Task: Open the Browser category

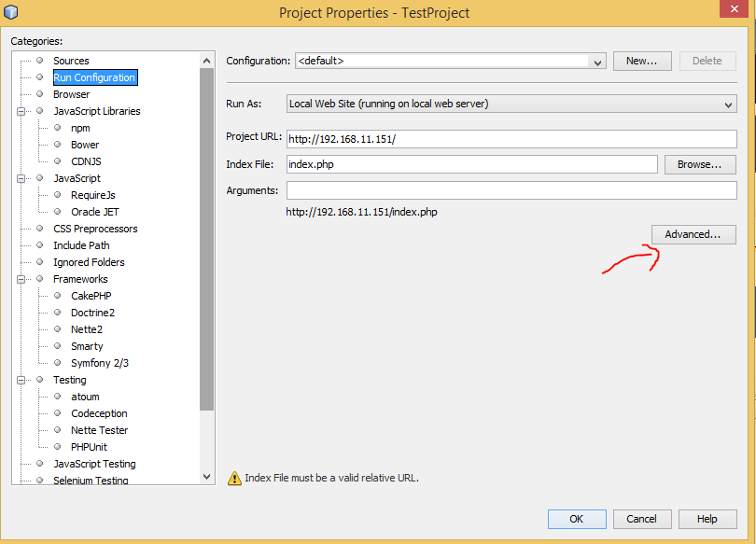Action: 71,94
